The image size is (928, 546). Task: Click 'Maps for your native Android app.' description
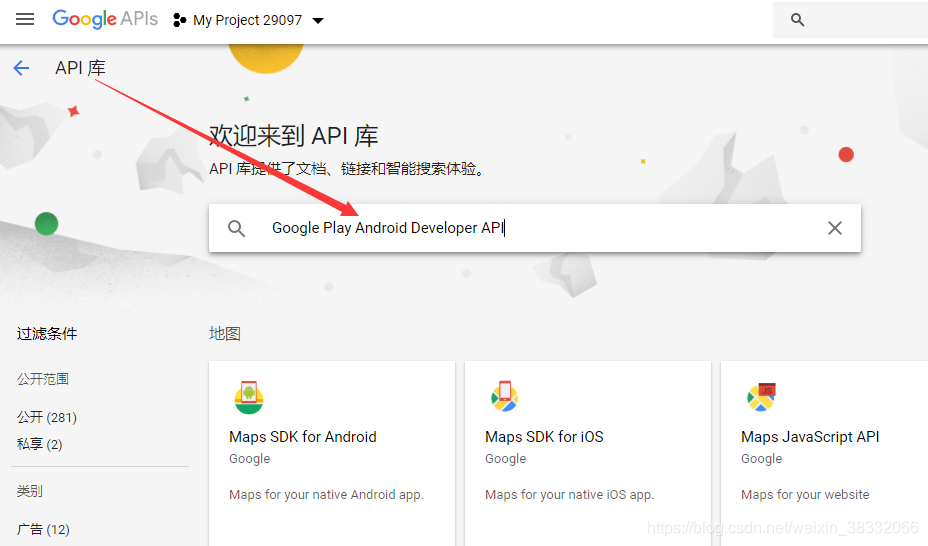[x=326, y=495]
